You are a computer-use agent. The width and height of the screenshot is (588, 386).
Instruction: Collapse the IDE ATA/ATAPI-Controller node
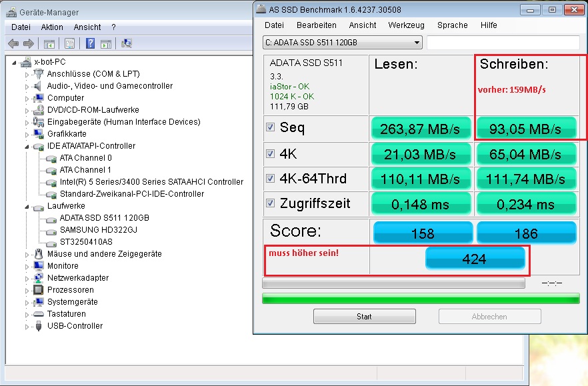27,147
